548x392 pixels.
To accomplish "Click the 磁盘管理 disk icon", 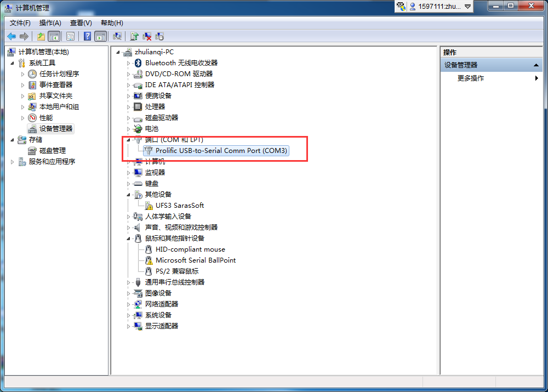I will [32, 151].
